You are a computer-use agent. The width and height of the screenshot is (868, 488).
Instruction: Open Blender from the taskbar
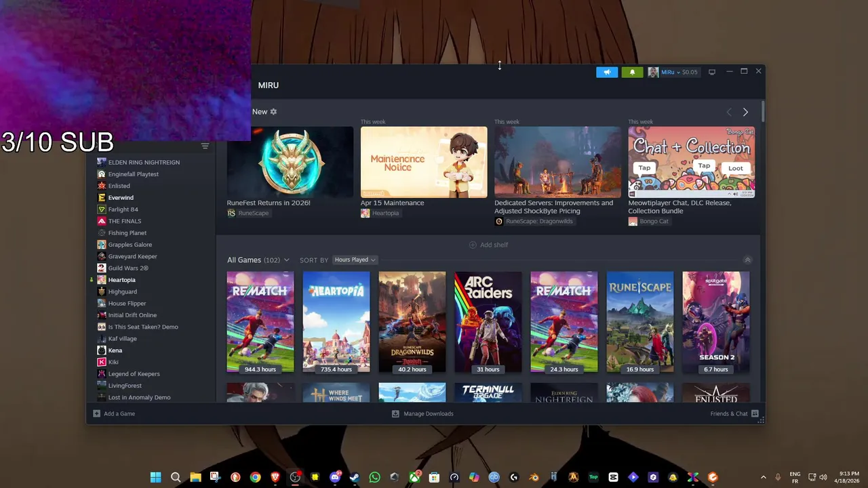(x=534, y=477)
